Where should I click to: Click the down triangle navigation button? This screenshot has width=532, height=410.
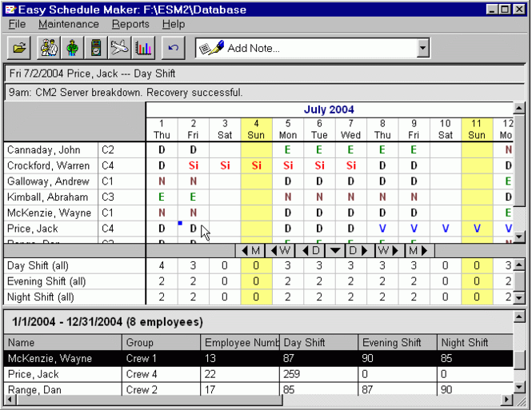335,251
